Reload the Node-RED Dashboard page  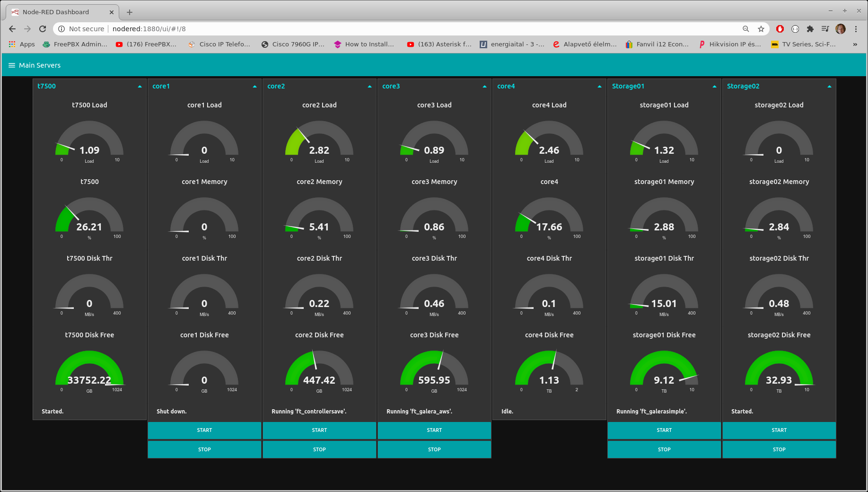coord(43,29)
